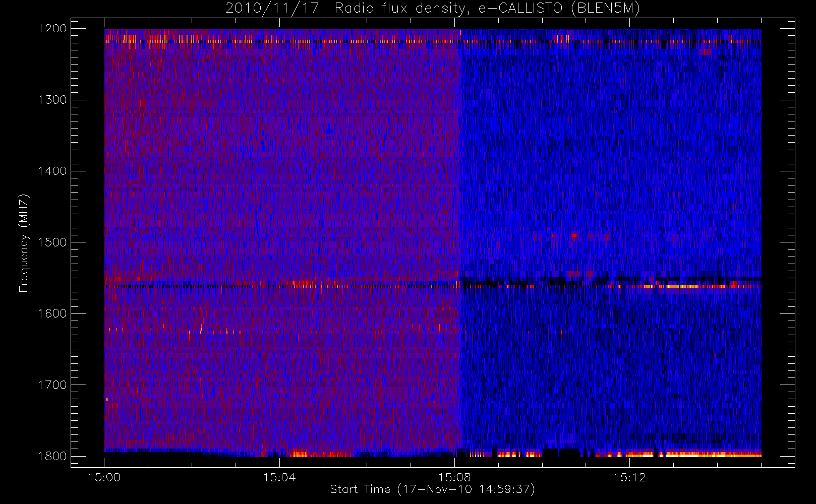Click the 15:00 time tick label

point(104,477)
